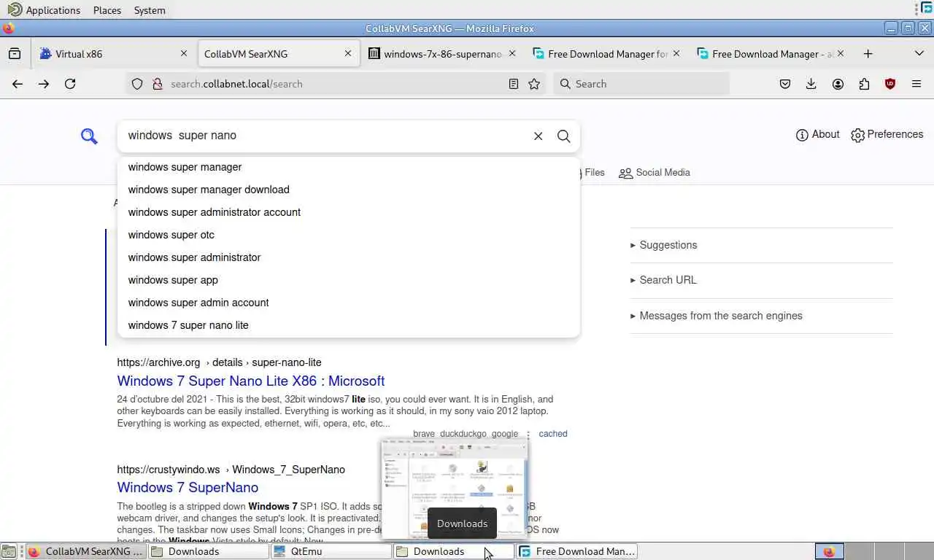Open the Places menu

pos(107,10)
